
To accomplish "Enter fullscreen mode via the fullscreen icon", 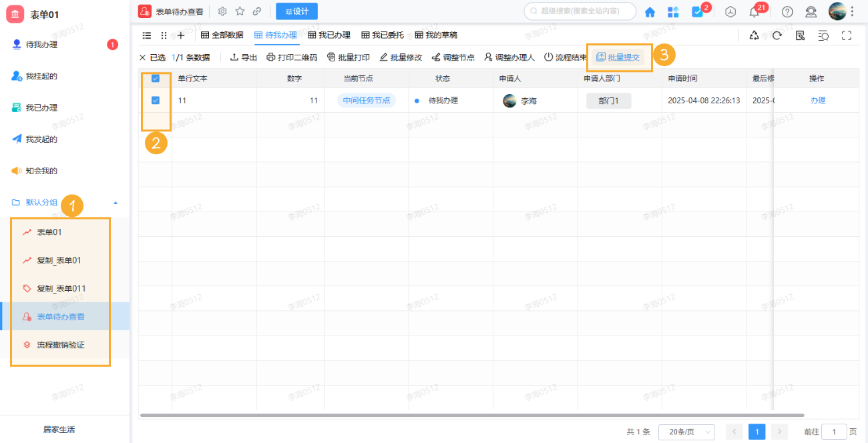I will click(847, 35).
